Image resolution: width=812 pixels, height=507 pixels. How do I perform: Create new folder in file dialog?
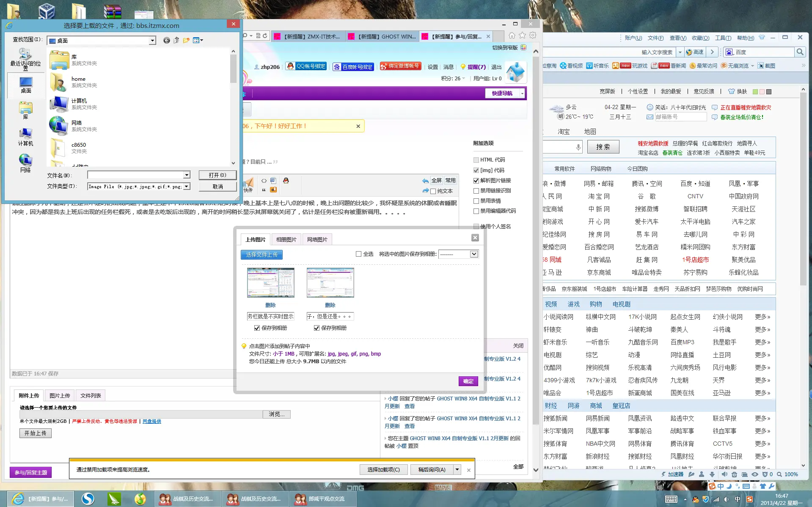(x=186, y=41)
